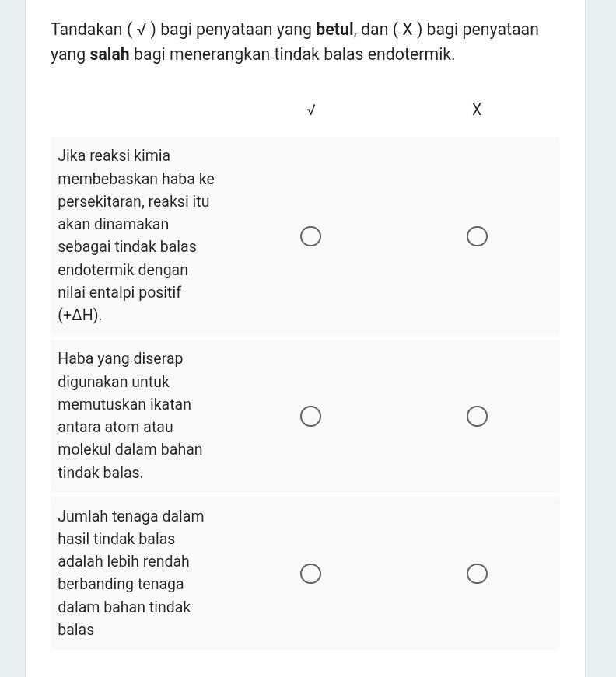Click the bold word "salah" in instructions
This screenshot has width=616, height=677.
coord(109,55)
